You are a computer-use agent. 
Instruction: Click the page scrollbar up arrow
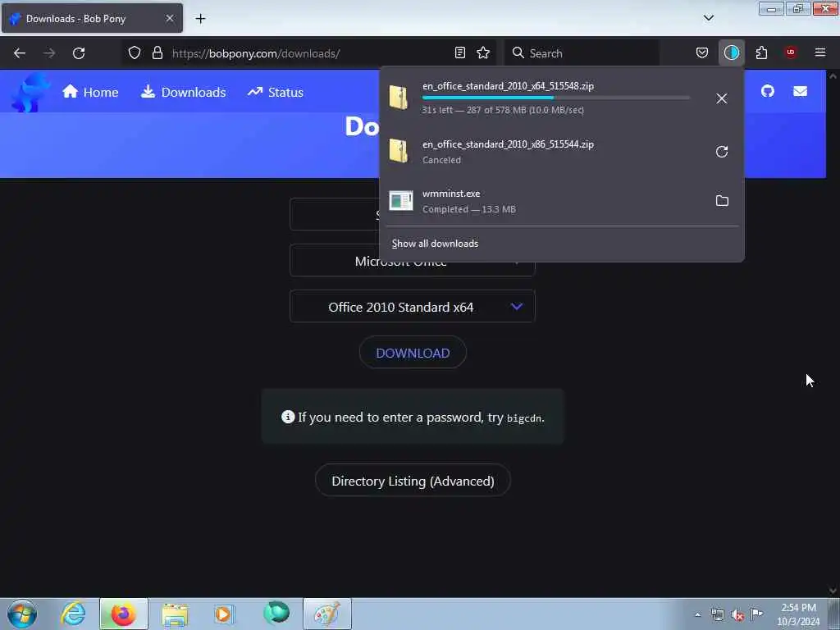[x=833, y=75]
